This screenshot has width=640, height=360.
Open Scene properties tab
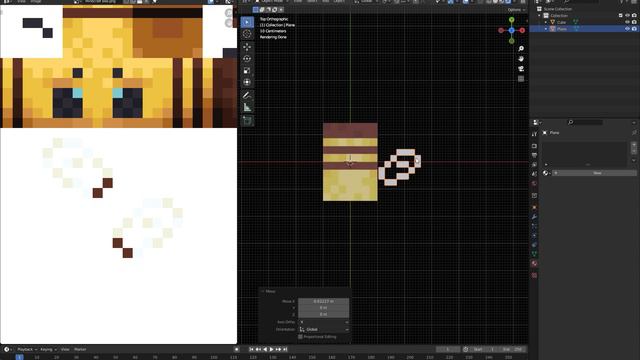(x=534, y=174)
